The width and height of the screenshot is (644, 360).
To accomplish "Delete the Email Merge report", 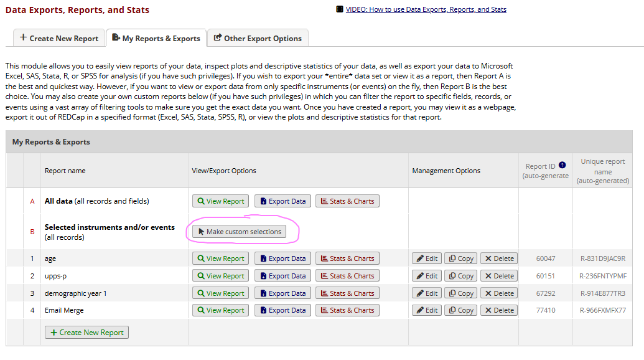I will (500, 310).
